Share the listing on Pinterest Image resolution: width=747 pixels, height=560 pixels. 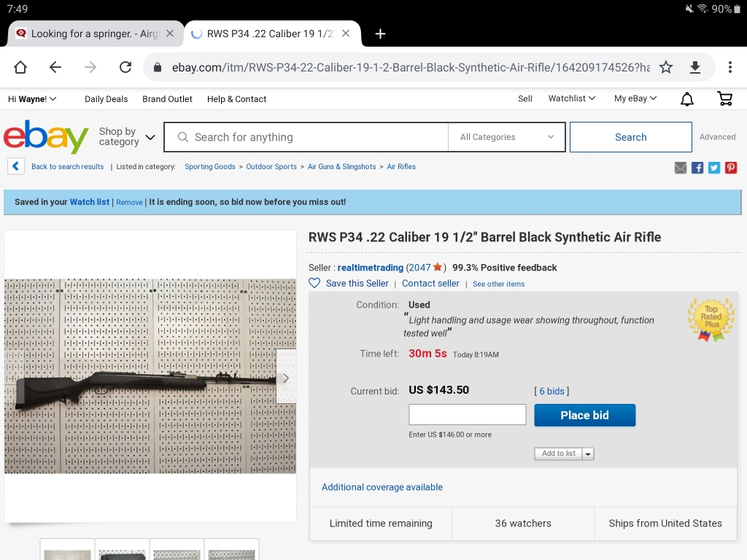click(x=731, y=168)
